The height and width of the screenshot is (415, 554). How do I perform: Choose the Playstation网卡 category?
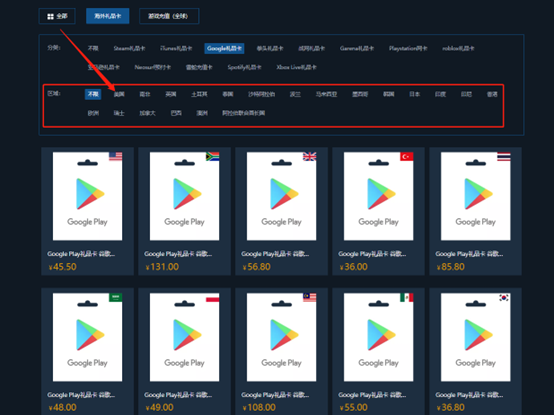click(x=408, y=48)
